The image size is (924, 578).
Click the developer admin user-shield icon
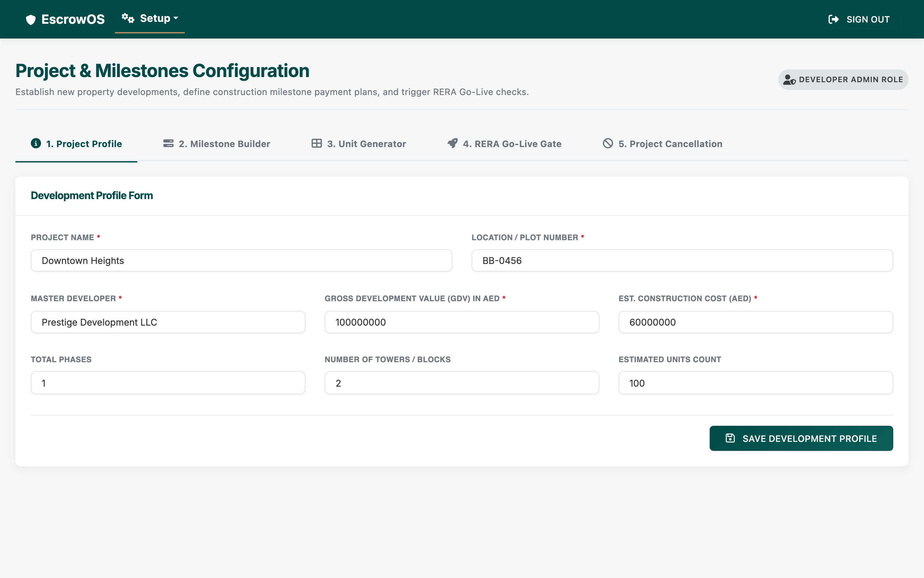[789, 80]
